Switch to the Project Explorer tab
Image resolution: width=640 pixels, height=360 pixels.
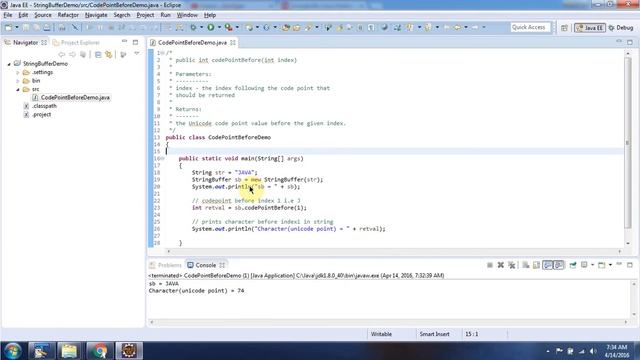(76, 42)
